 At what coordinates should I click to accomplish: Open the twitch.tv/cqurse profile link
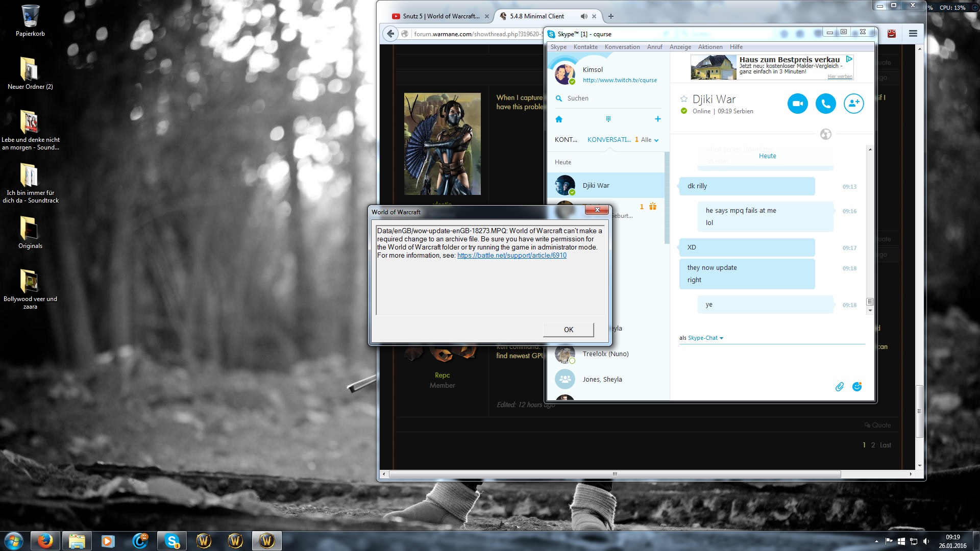point(620,80)
